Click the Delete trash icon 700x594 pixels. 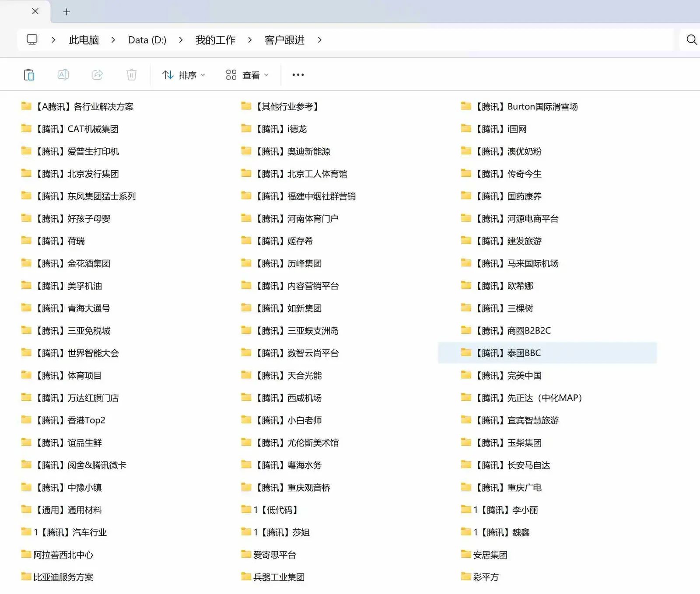(x=131, y=75)
